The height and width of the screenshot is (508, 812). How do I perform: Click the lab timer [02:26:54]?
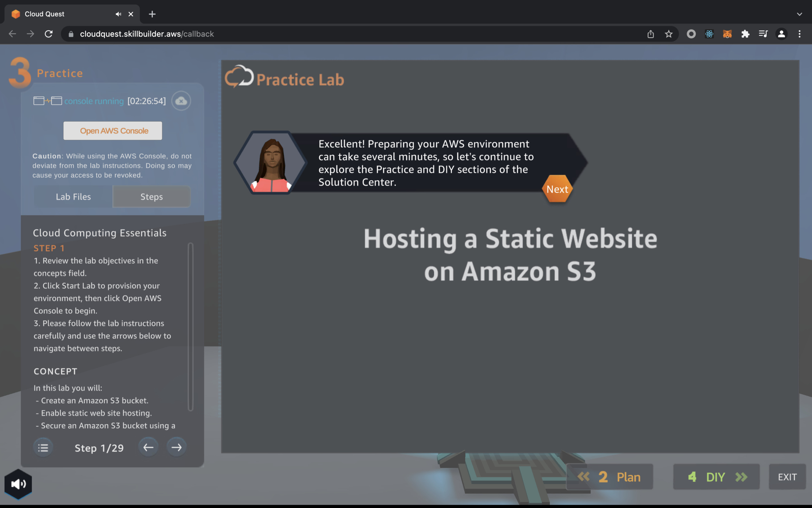click(147, 101)
